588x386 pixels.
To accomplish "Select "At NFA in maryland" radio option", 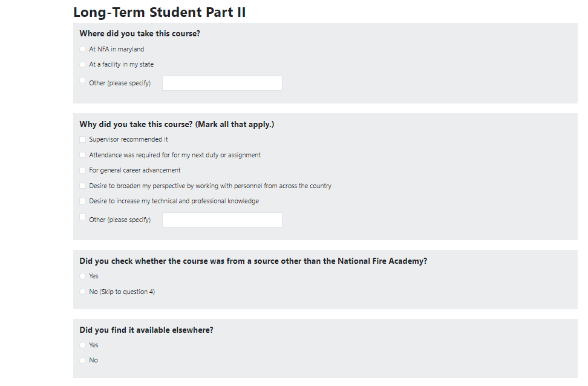I will click(x=83, y=49).
